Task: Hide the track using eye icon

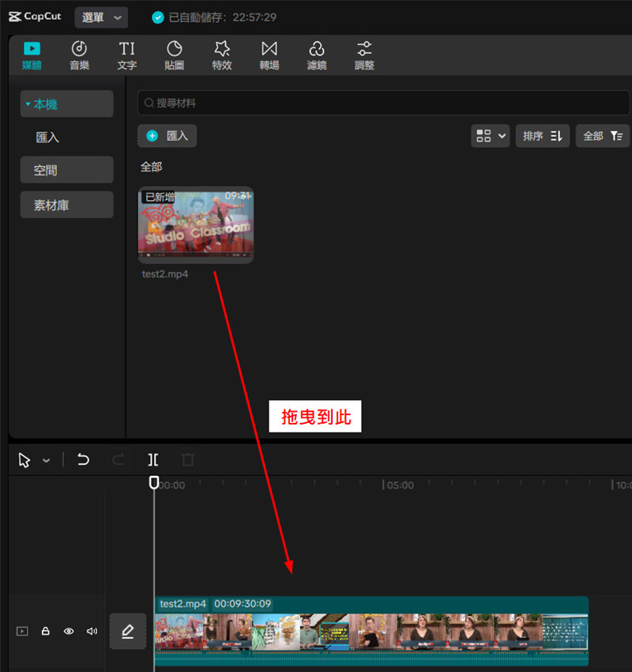Action: (69, 631)
